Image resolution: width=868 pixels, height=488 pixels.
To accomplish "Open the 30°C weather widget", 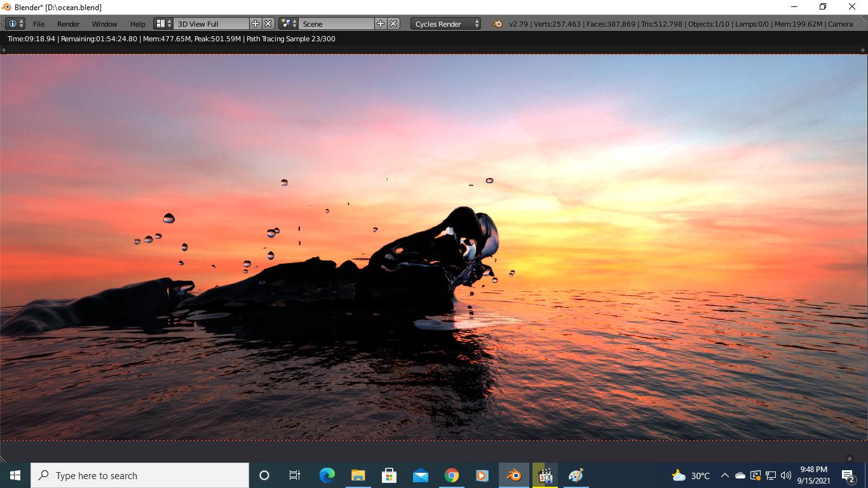I will click(x=691, y=475).
